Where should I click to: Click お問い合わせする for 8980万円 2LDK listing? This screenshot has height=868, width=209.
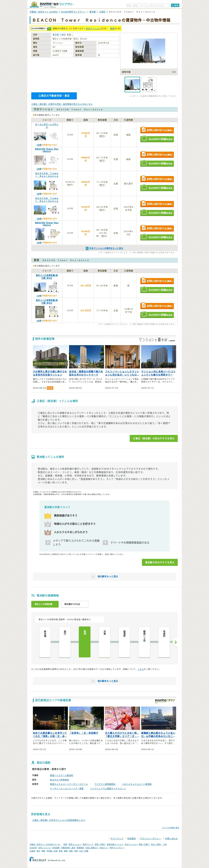tap(157, 155)
